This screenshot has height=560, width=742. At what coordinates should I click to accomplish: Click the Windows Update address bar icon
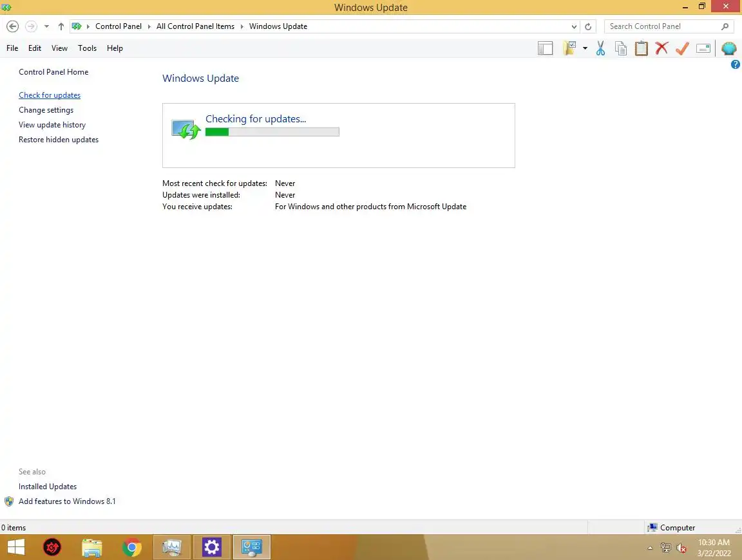[77, 26]
